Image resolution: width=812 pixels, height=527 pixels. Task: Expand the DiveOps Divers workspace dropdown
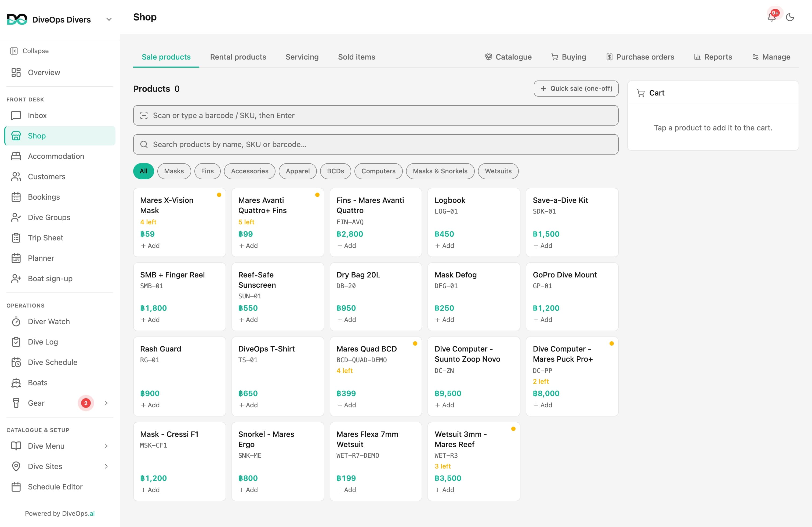click(109, 19)
